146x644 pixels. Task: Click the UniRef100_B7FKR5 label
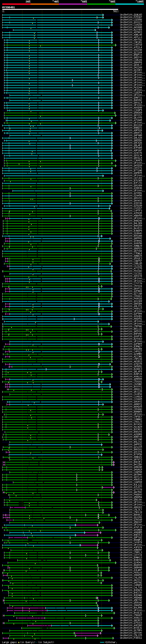tap(131, 148)
